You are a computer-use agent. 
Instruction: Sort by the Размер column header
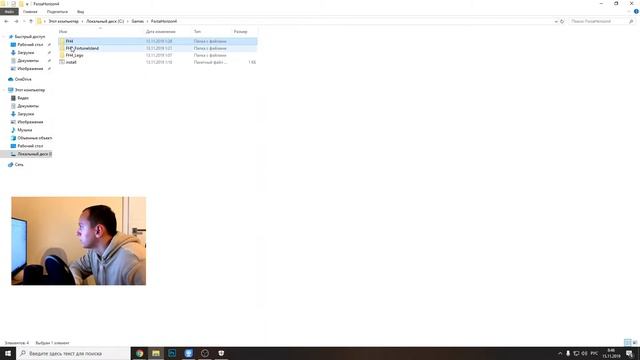(240, 31)
